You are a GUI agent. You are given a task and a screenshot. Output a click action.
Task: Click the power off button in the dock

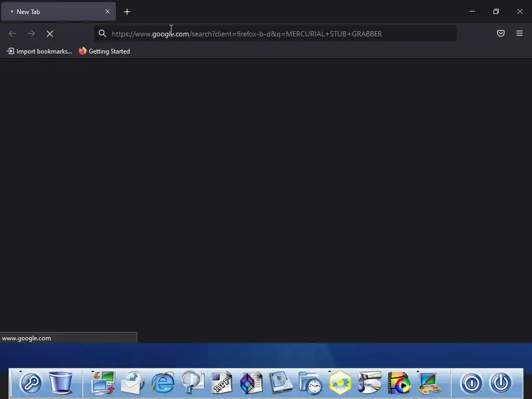point(501,383)
